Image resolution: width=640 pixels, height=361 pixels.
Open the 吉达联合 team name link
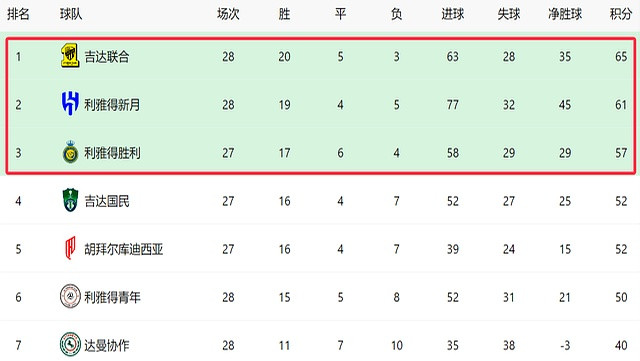[x=107, y=56]
